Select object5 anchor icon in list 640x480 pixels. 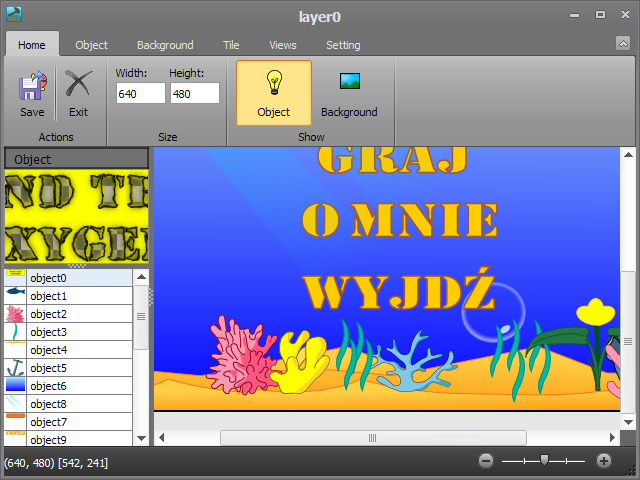[x=15, y=368]
